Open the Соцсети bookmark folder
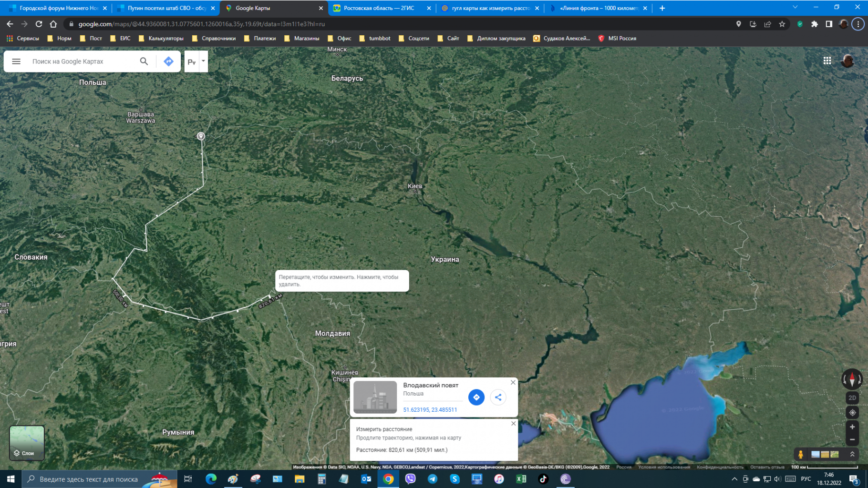Viewport: 868px width, 488px height. 414,38
